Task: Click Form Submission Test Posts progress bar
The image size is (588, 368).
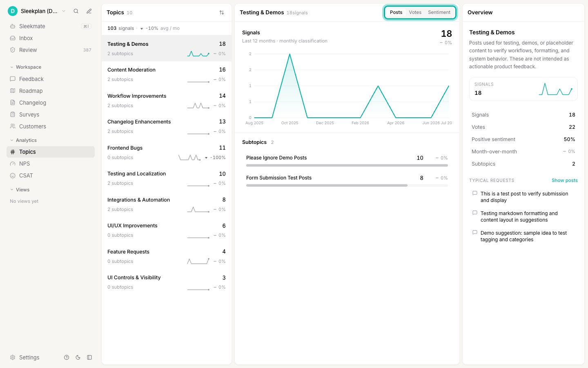Action: 347,186
